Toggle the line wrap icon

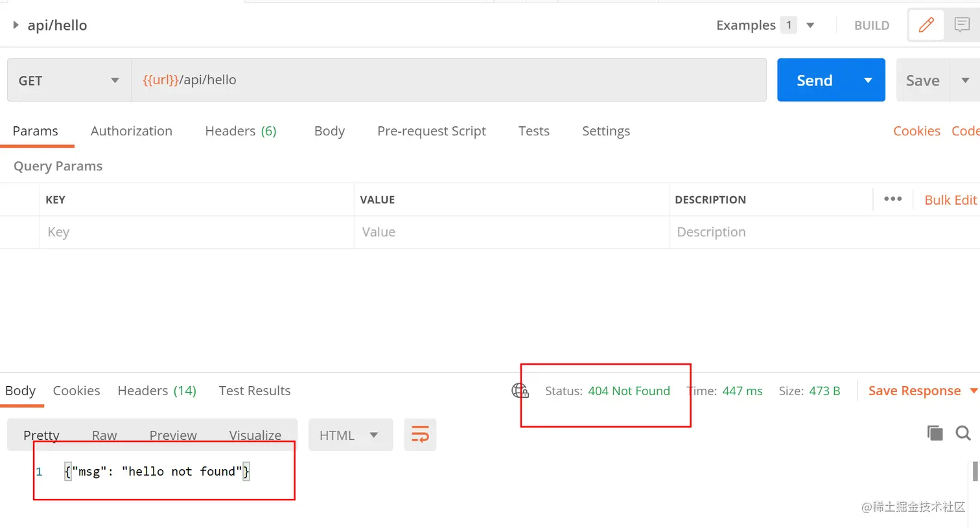pos(420,435)
